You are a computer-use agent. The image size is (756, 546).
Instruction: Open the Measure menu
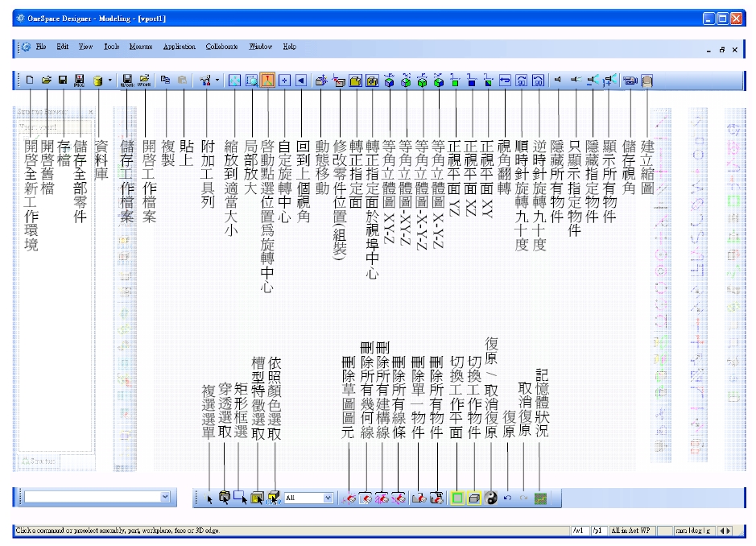point(141,47)
